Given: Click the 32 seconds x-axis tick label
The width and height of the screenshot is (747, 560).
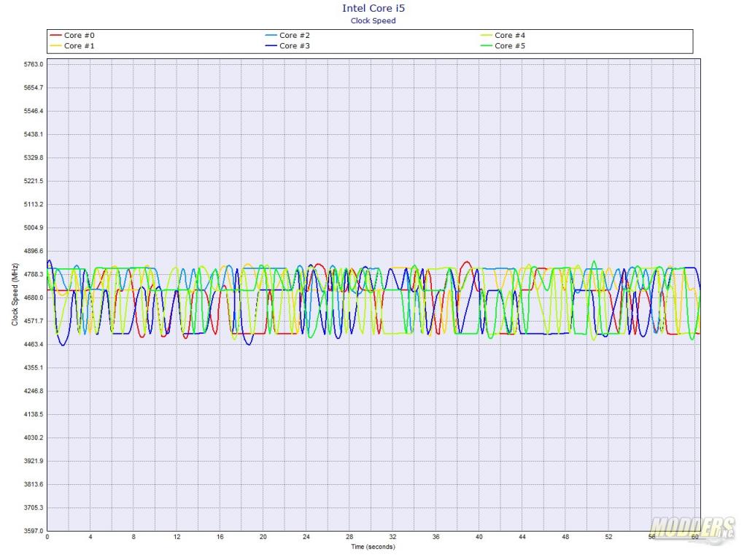Looking at the screenshot, I should (392, 537).
